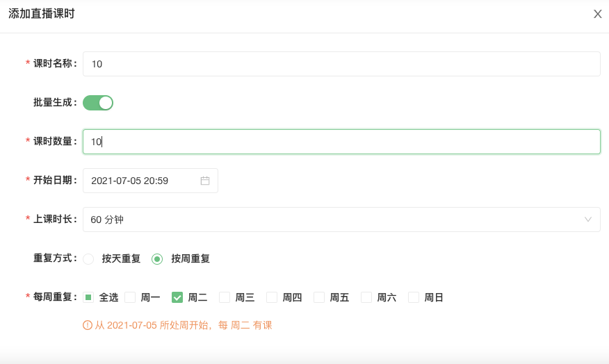Check the 周四 checkbox
The width and height of the screenshot is (609, 364).
tap(272, 297)
